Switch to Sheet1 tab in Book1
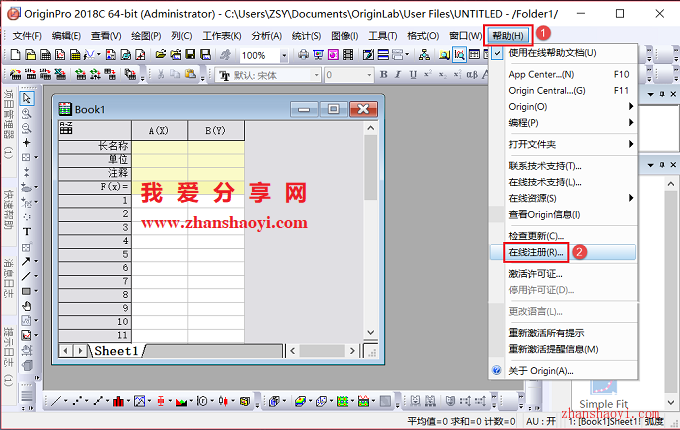Image resolution: width=680 pixels, height=430 pixels. click(x=116, y=351)
